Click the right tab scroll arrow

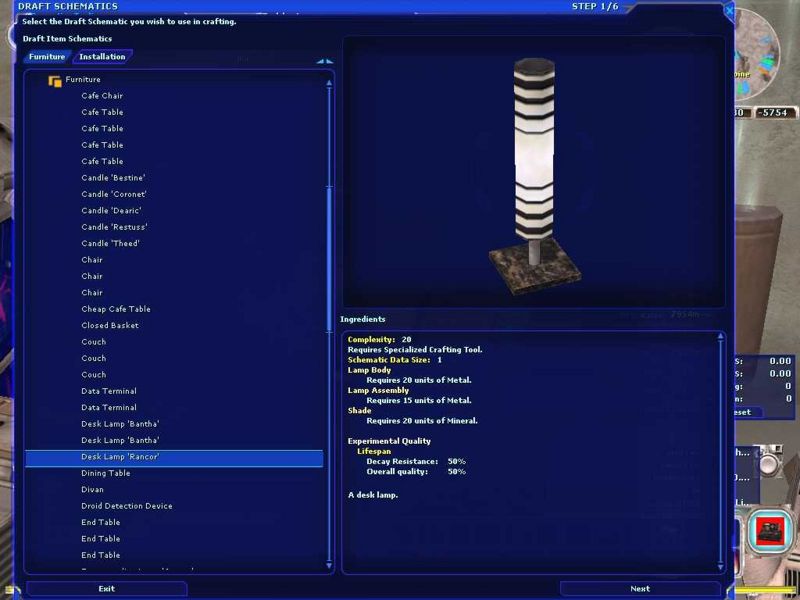330,61
